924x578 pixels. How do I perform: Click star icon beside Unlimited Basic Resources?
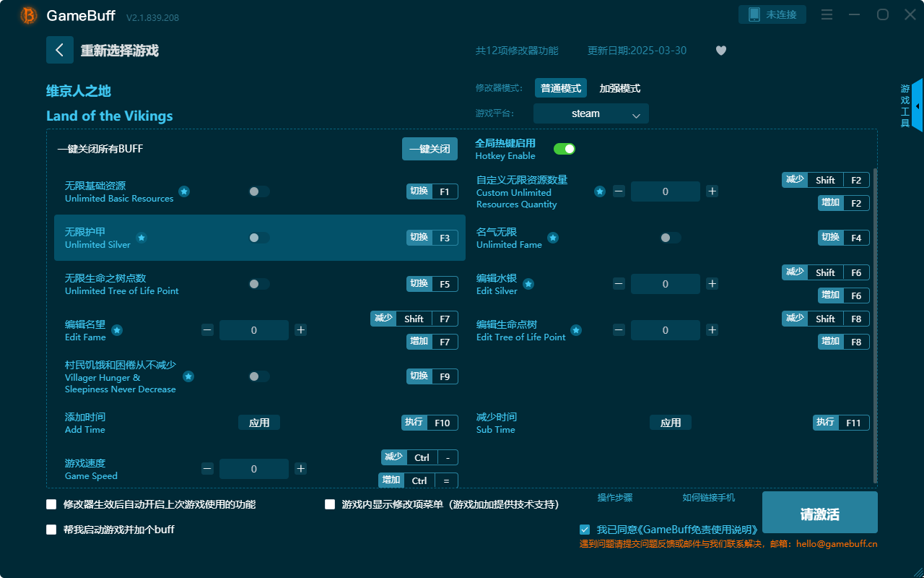(184, 191)
